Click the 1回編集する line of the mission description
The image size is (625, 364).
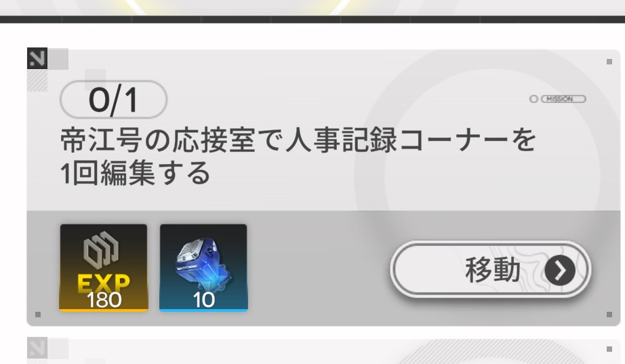(135, 173)
